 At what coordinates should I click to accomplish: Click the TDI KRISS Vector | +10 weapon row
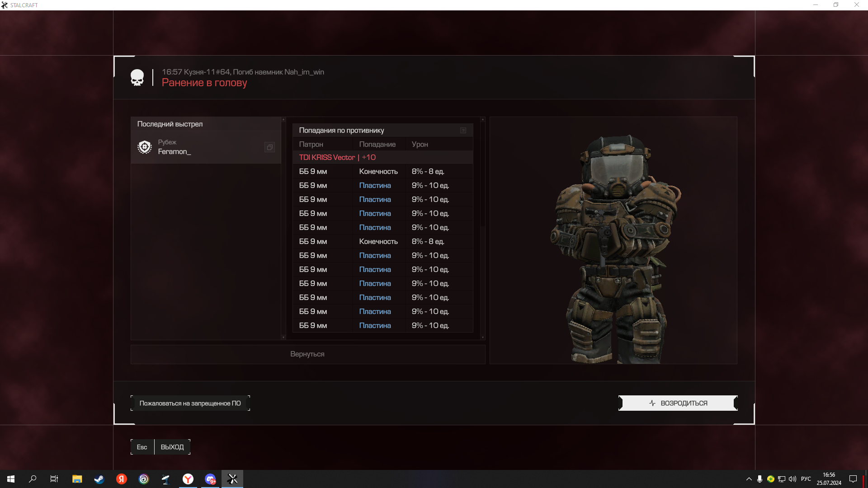pyautogui.click(x=382, y=157)
